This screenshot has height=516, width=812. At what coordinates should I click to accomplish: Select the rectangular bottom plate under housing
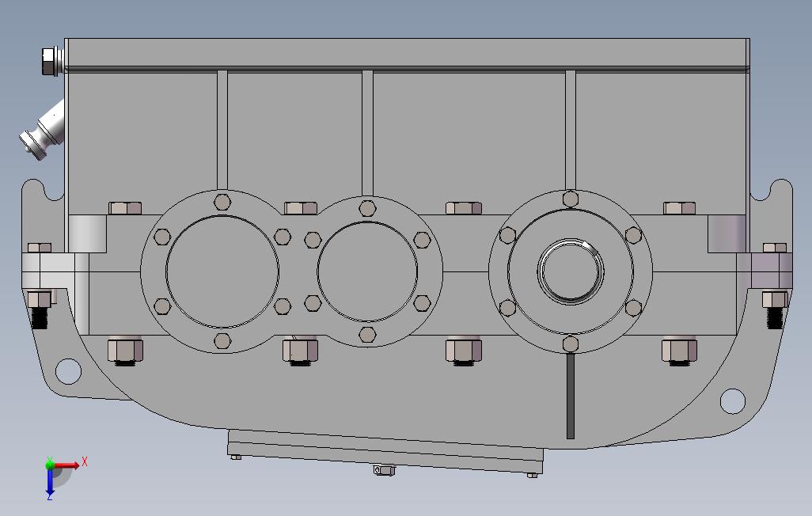(x=385, y=451)
